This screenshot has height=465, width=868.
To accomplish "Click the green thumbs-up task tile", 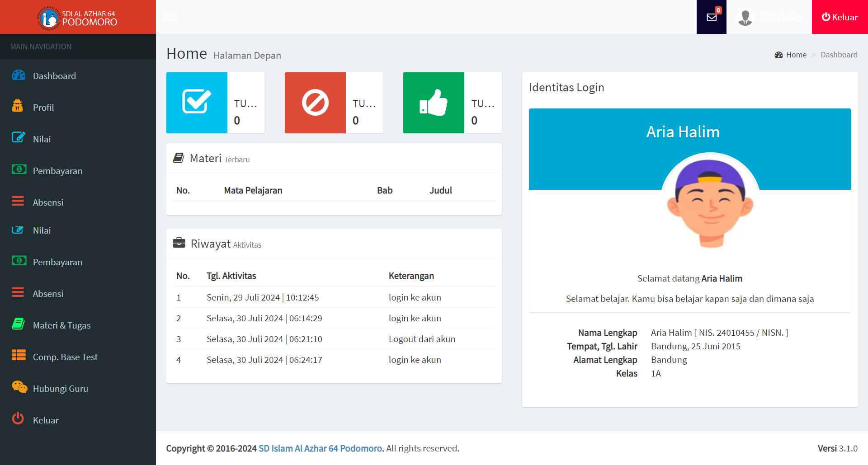I will [x=434, y=103].
